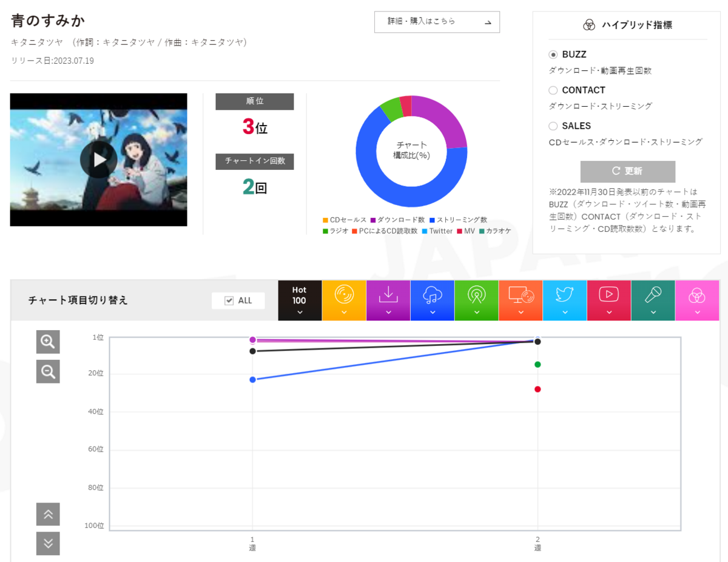Zoom in on the chart graph
This screenshot has height=562, width=728.
(48, 342)
